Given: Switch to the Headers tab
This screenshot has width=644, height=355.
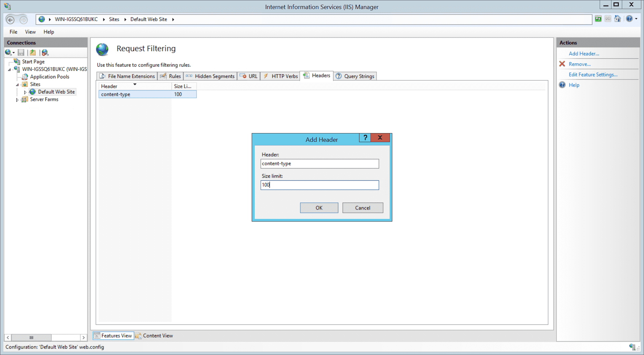Looking at the screenshot, I should tap(317, 75).
